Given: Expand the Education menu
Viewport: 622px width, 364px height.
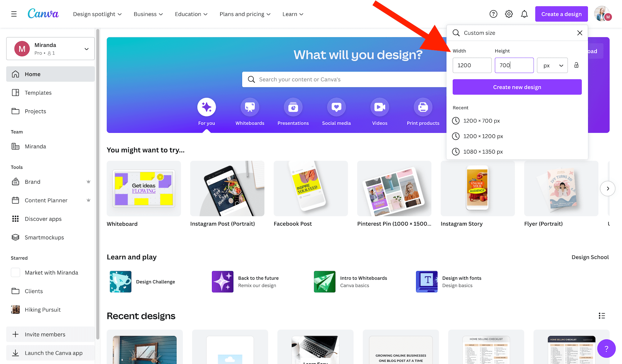Looking at the screenshot, I should click(191, 14).
